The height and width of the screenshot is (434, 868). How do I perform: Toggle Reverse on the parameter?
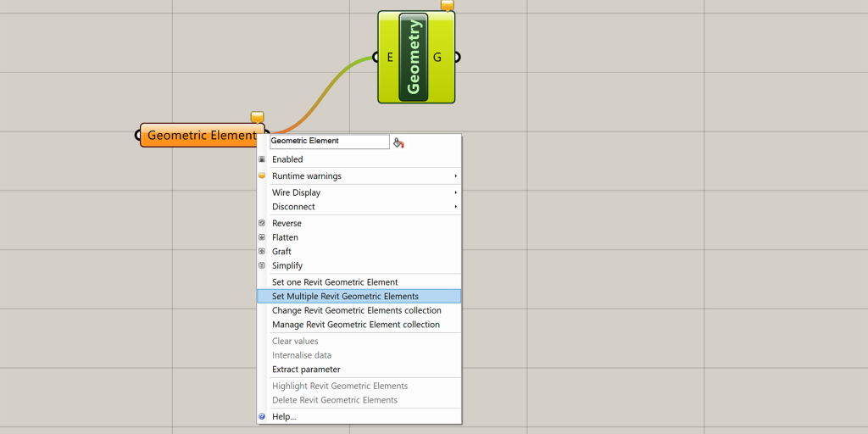pos(287,224)
